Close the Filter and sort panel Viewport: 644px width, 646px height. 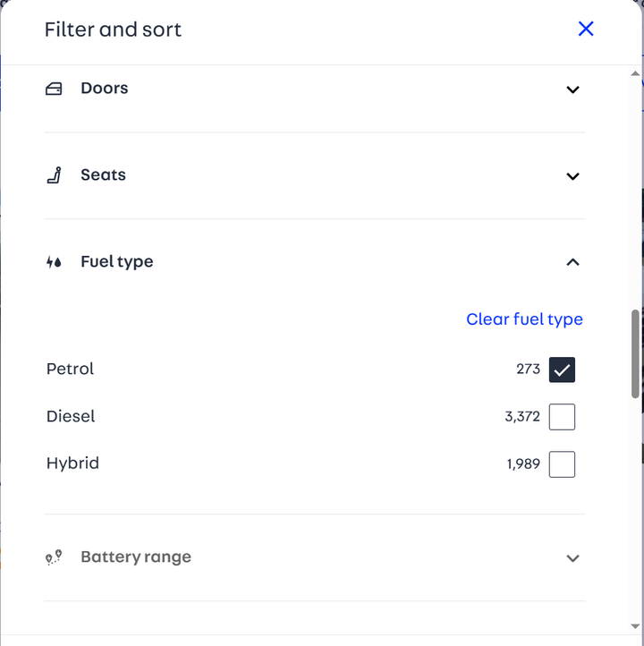[x=586, y=30]
